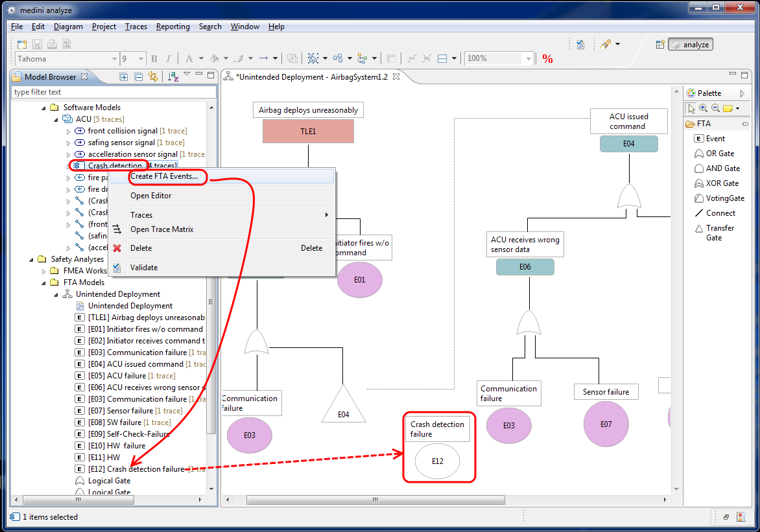Click the sort alphabetically icon in Model Browser
Viewport: 760px width, 532px height.
pos(172,77)
